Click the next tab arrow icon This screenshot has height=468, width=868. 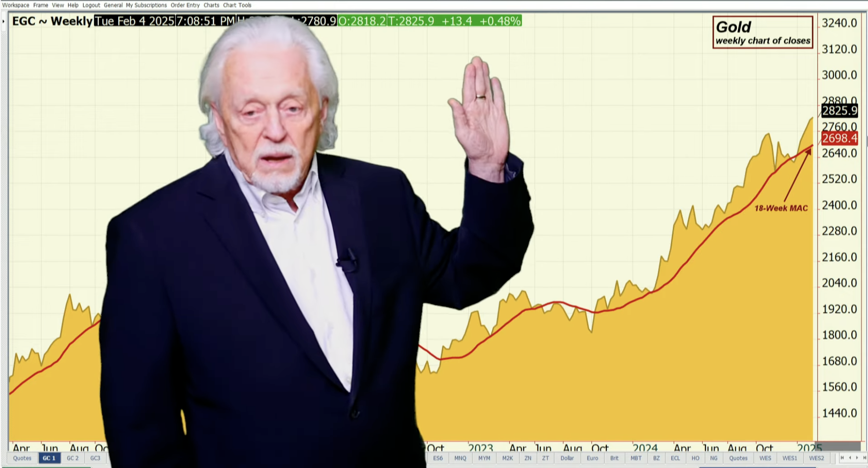coord(857,458)
